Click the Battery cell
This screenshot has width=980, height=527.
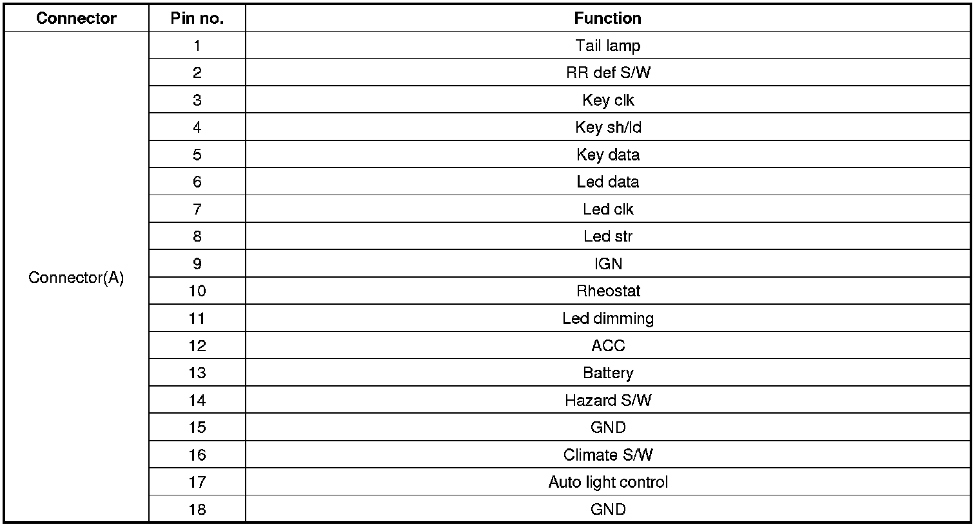tap(607, 373)
